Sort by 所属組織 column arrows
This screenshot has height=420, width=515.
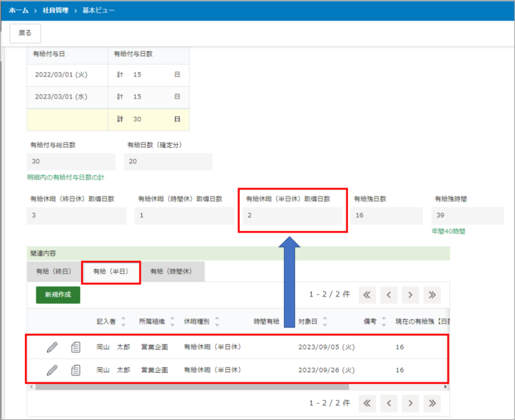click(x=172, y=321)
